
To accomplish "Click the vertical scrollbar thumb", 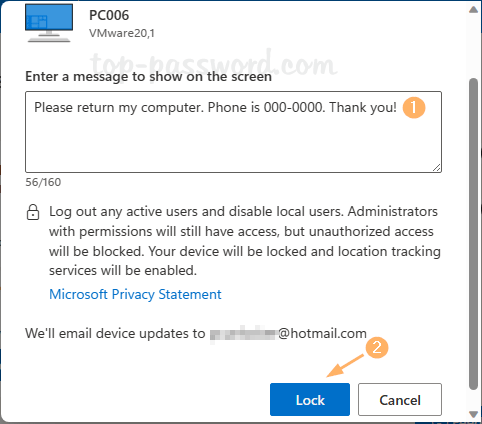I will (x=473, y=234).
